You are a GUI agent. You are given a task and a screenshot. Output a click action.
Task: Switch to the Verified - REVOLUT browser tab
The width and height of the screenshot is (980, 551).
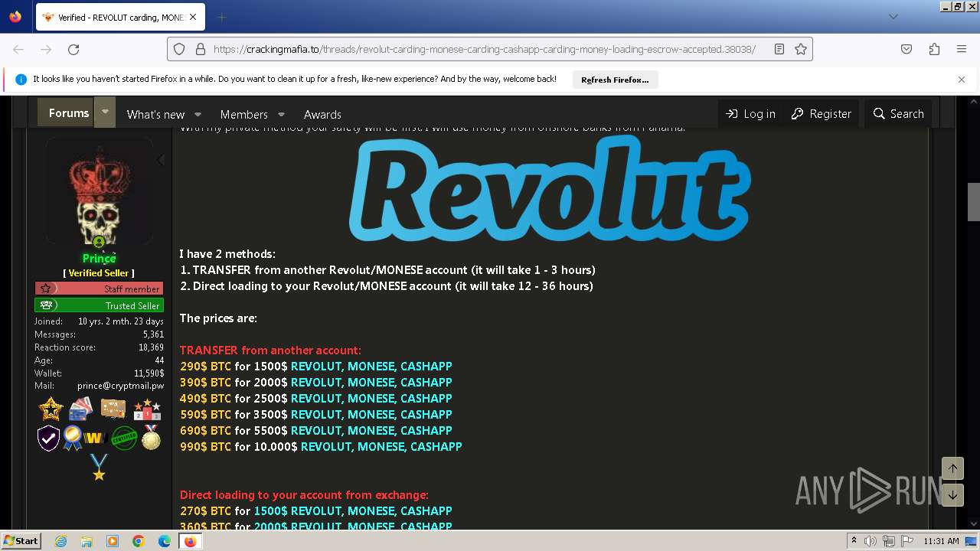pos(119,17)
